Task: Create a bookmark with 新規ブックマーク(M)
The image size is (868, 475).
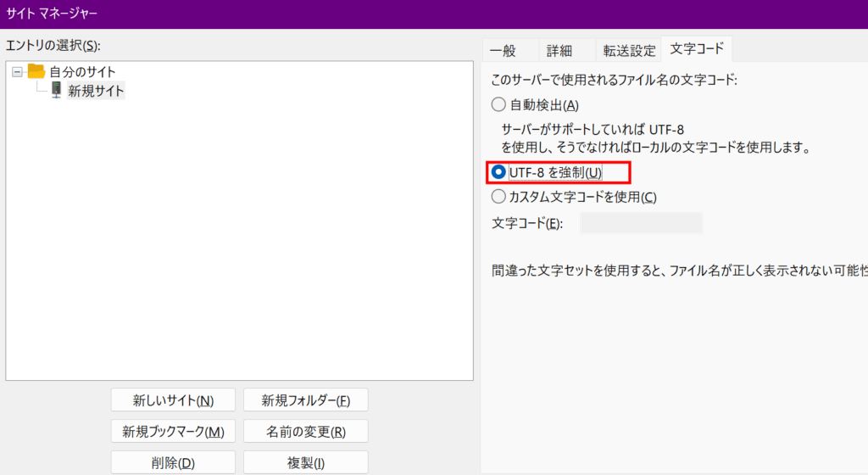Action: (173, 431)
